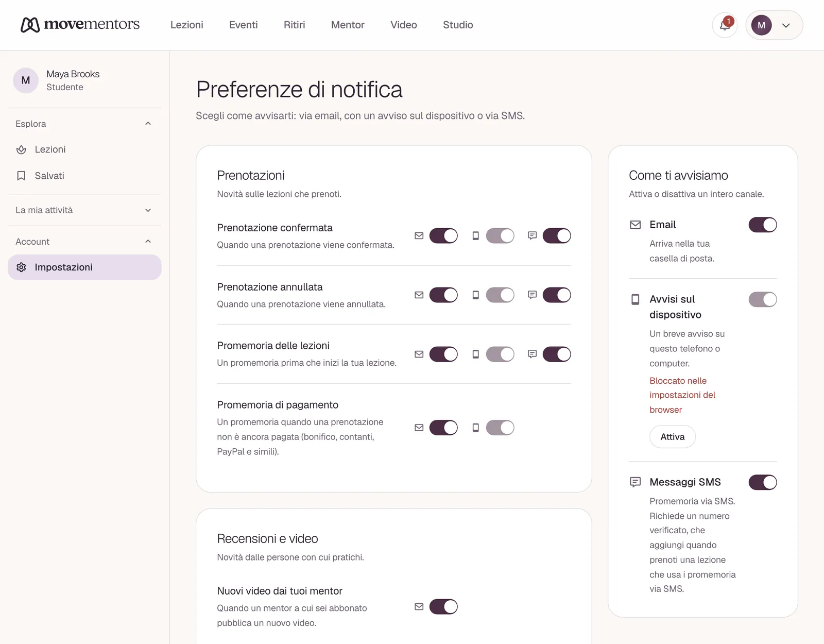824x644 pixels.
Task: Open the Studio nav item
Action: pos(458,25)
